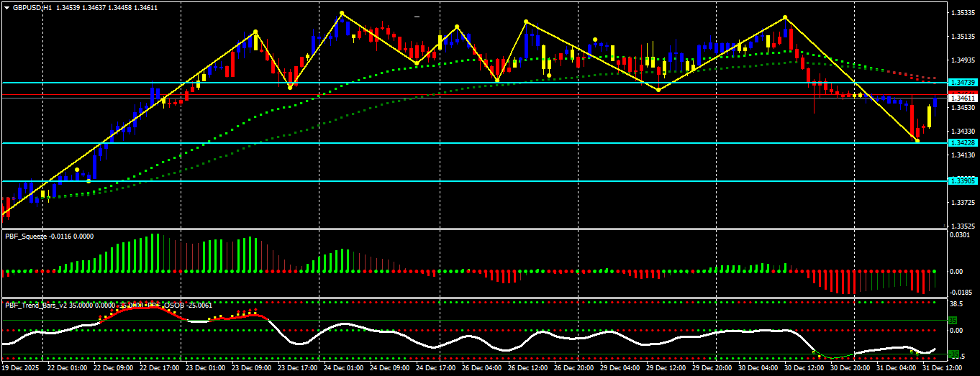980x376 pixels.
Task: Click the 23 Dec 01:00 time label
Action: click(x=206, y=367)
